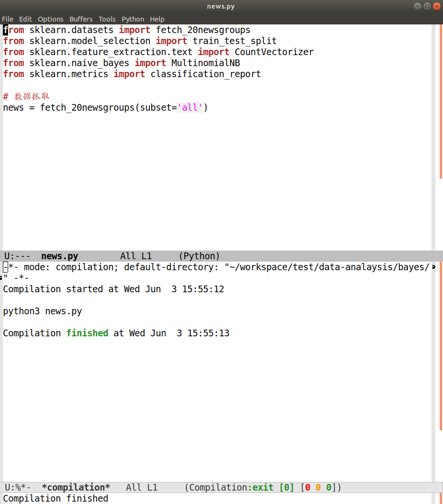
Task: Click the minibuffer showing Compilation finished
Action: click(x=54, y=498)
